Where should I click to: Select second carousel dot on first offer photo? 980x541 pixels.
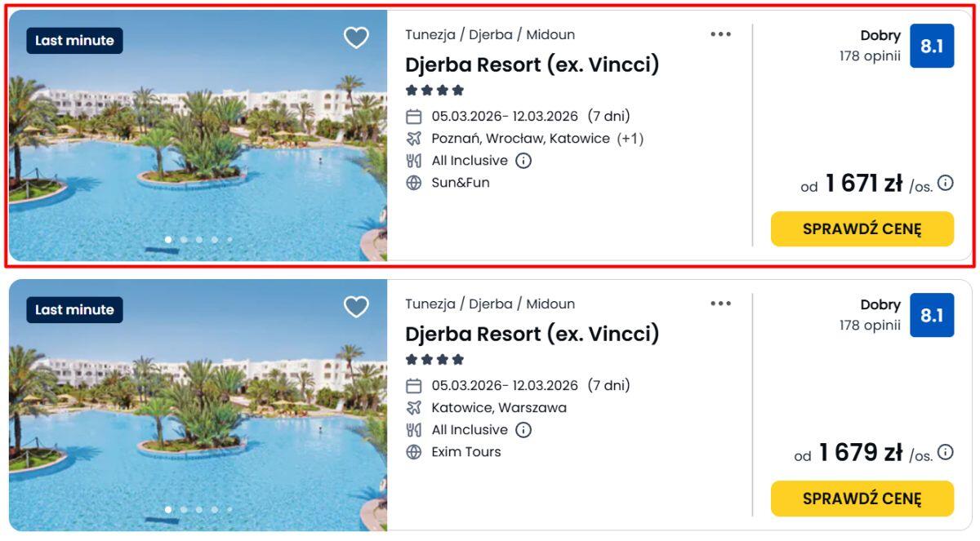click(184, 240)
